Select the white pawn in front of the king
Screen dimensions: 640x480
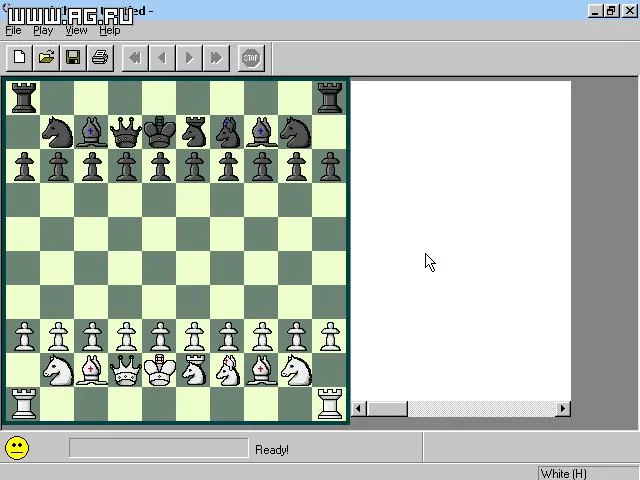coord(160,336)
